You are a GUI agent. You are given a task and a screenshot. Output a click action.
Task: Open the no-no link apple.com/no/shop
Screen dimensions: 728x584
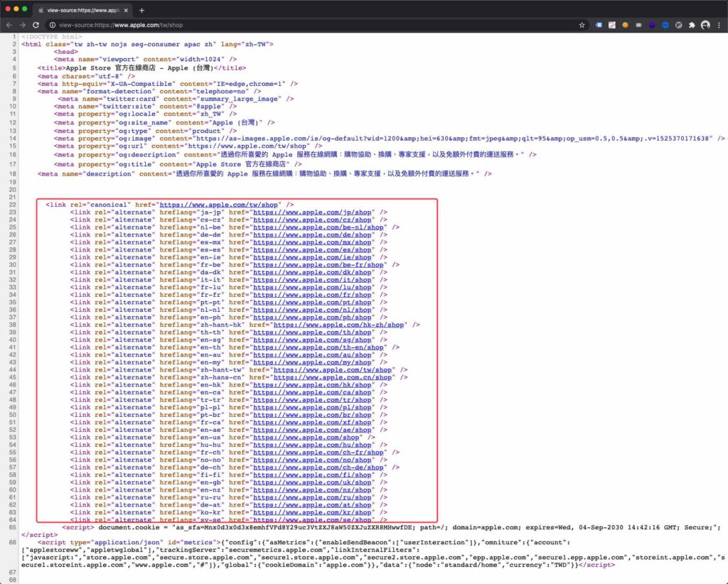312,460
